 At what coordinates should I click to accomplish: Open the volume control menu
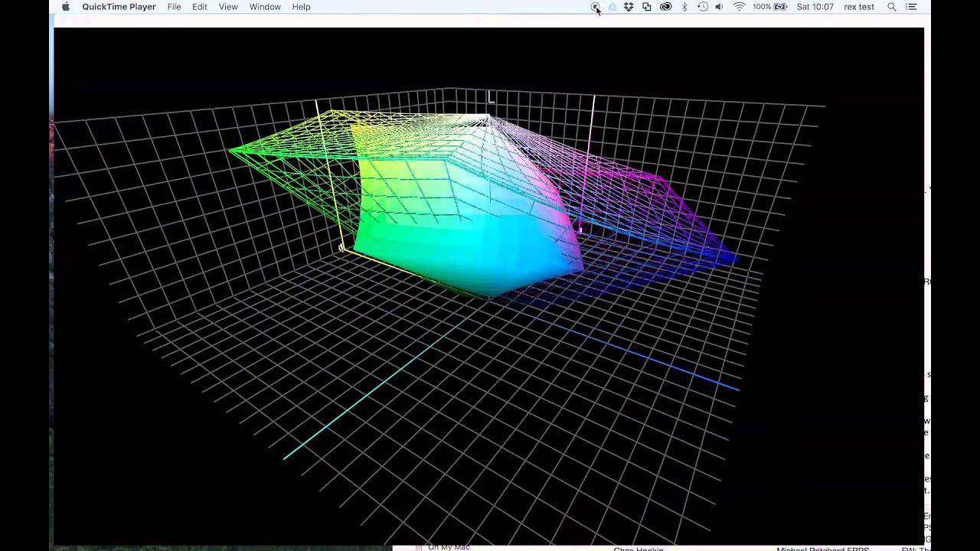tap(719, 7)
